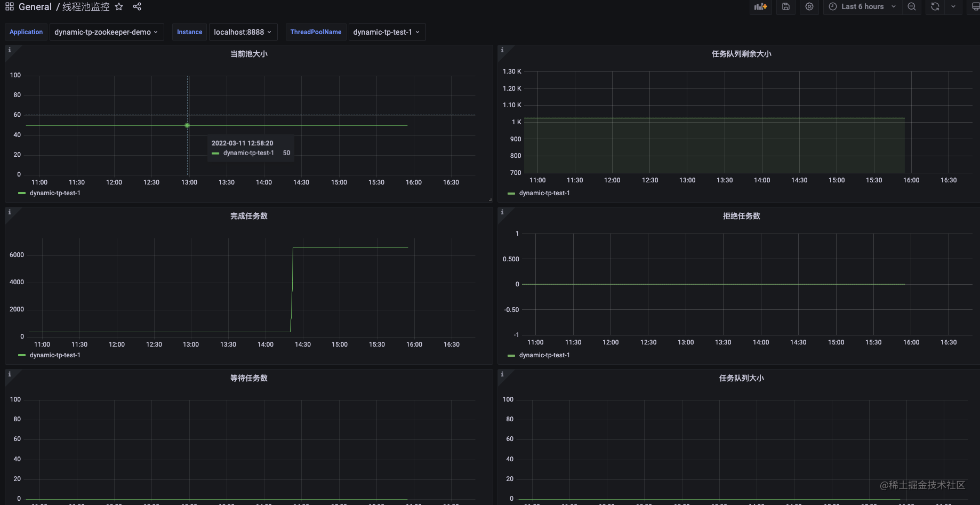Open the 任务队列剩余大小 panel title menu
The width and height of the screenshot is (980, 505).
741,54
